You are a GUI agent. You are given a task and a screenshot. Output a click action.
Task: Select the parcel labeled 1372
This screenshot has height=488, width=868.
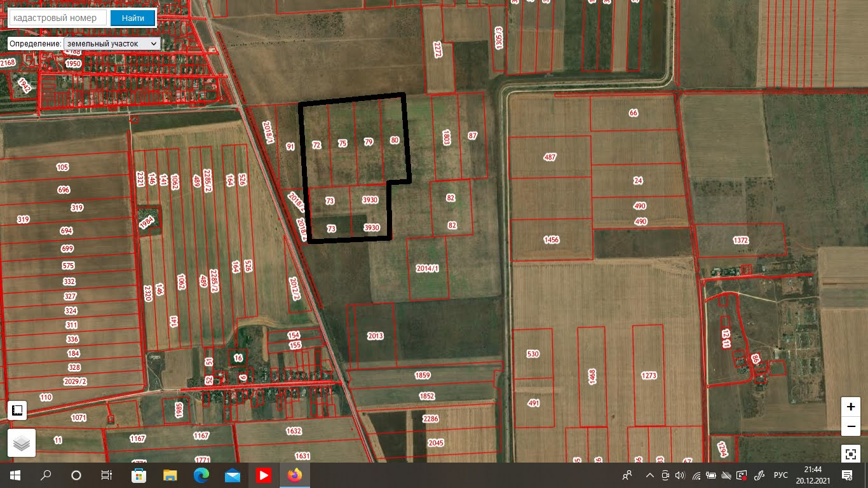(x=741, y=240)
